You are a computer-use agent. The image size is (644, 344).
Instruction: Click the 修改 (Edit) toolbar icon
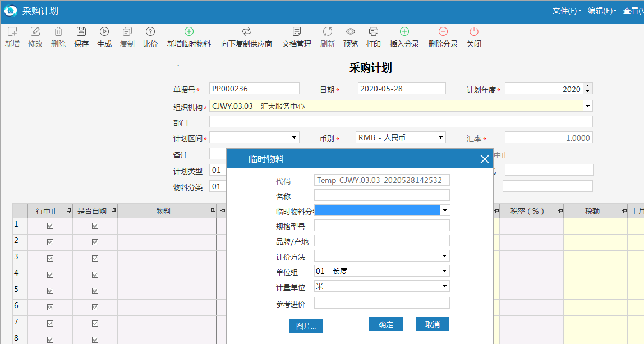pyautogui.click(x=35, y=31)
